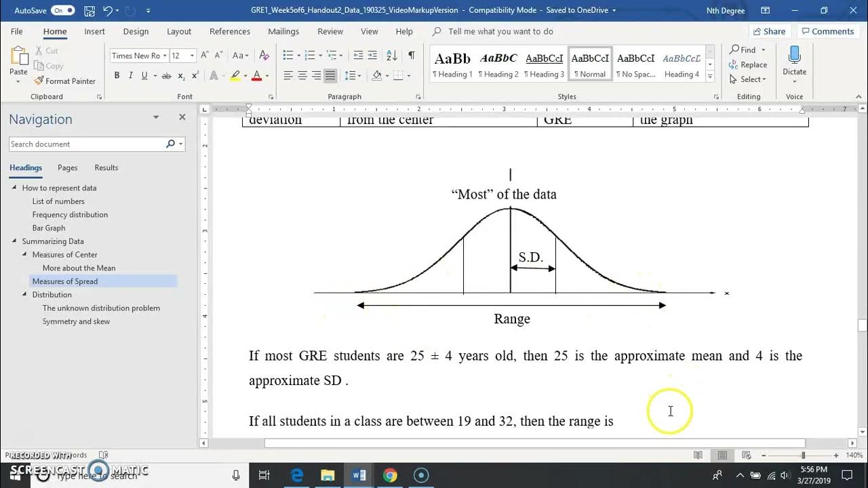Toggle Bold formatting
Image resolution: width=868 pixels, height=488 pixels.
click(x=117, y=75)
